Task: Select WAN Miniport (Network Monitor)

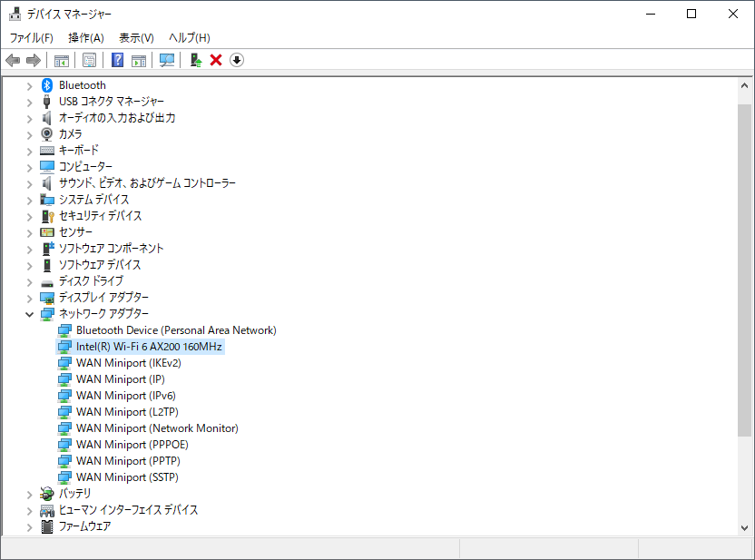Action: coord(157,428)
